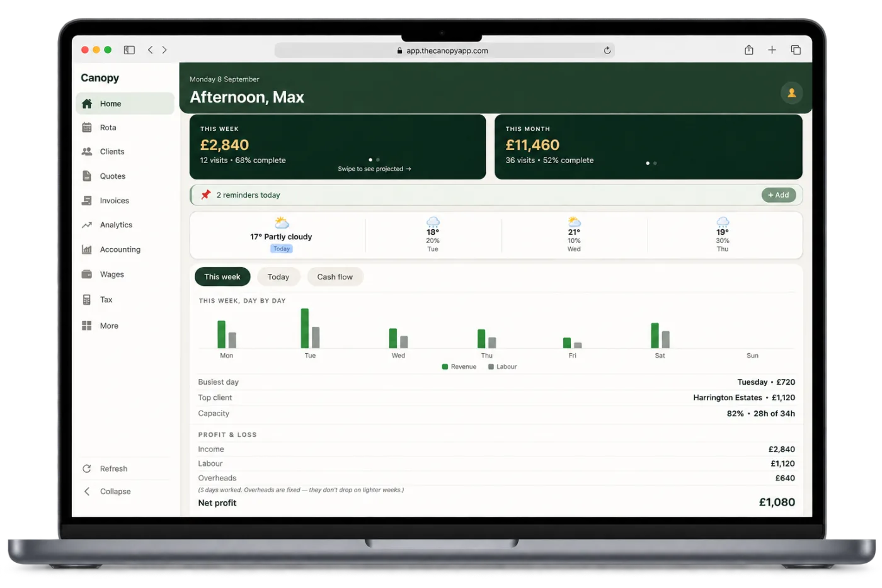Click the Net profit £1,080 amount
The image size is (882, 588).
[777, 502]
